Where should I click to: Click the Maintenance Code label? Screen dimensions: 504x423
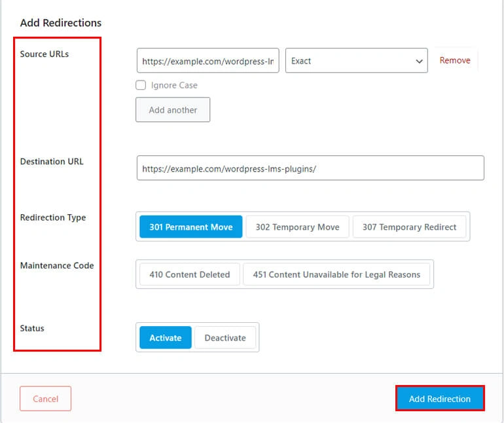(x=57, y=266)
